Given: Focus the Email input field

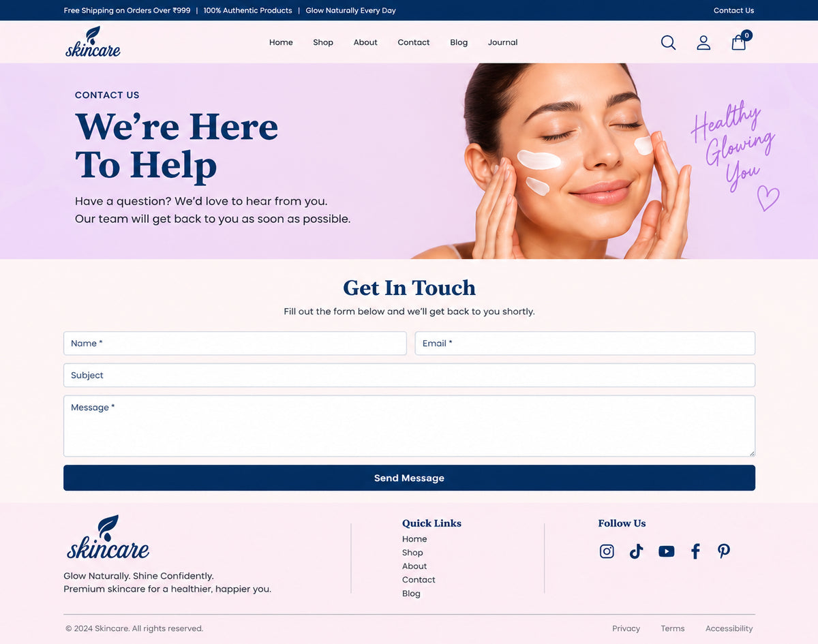Looking at the screenshot, I should [x=585, y=343].
